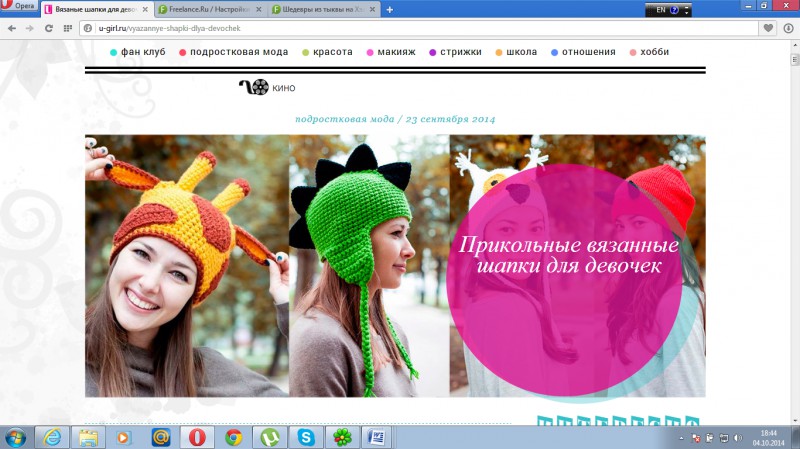Click the EN language bar indicator
Screen dimensions: 800x449
point(661,10)
